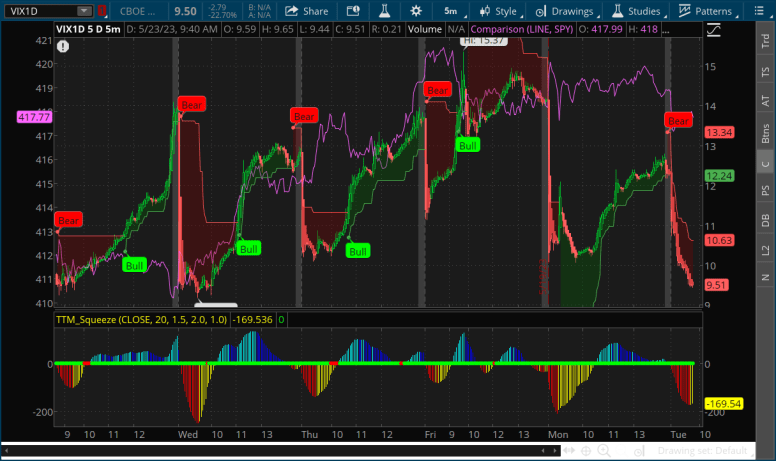Viewport: 776px width, 461px height.
Task: Click the Comparison (LINE, SPY) label
Action: [x=522, y=29]
